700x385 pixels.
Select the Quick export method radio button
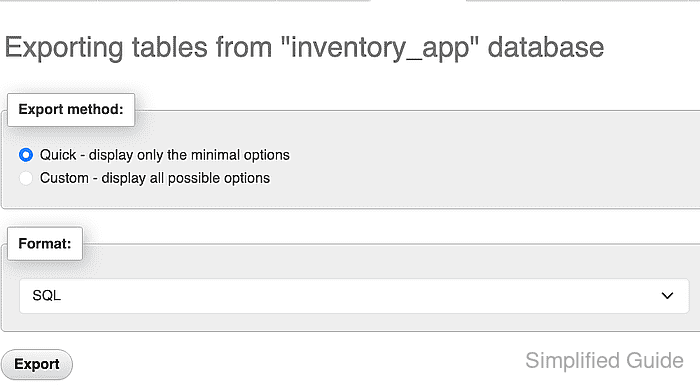click(26, 155)
